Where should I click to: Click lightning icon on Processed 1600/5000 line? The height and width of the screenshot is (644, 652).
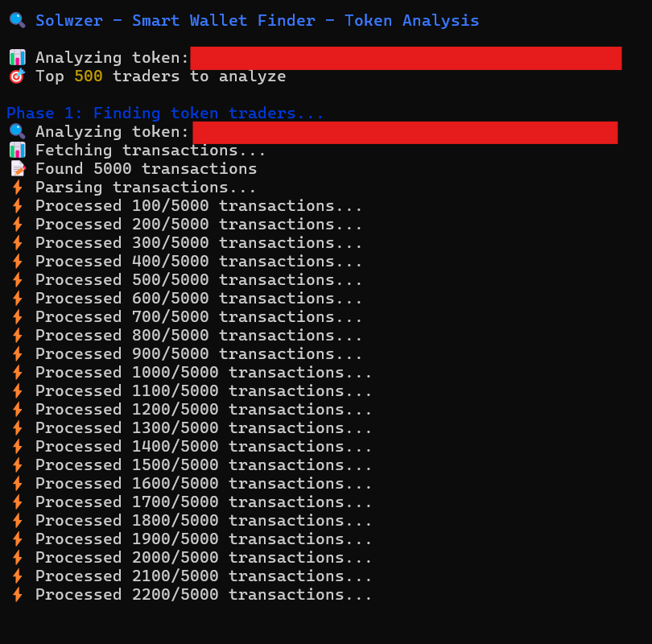[x=17, y=483]
